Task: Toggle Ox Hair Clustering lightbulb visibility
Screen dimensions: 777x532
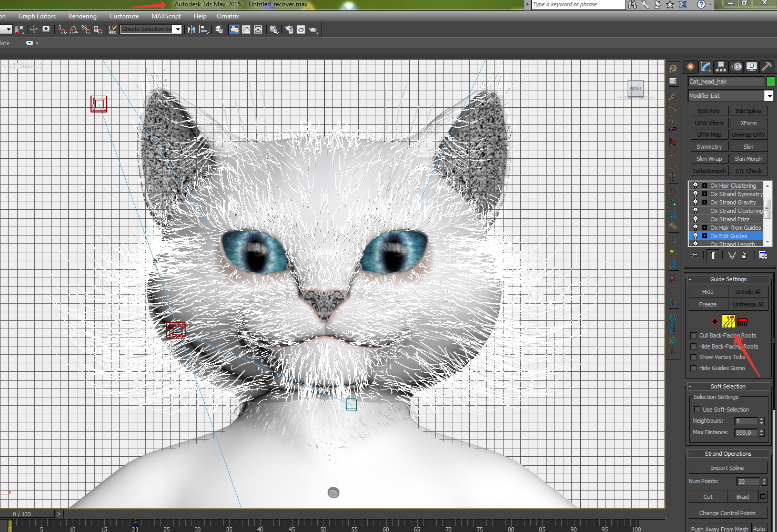Action: pyautogui.click(x=695, y=186)
